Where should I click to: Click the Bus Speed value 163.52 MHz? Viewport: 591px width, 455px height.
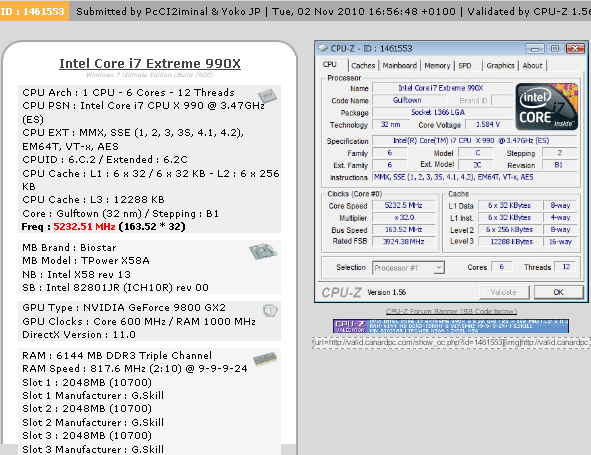[403, 230]
